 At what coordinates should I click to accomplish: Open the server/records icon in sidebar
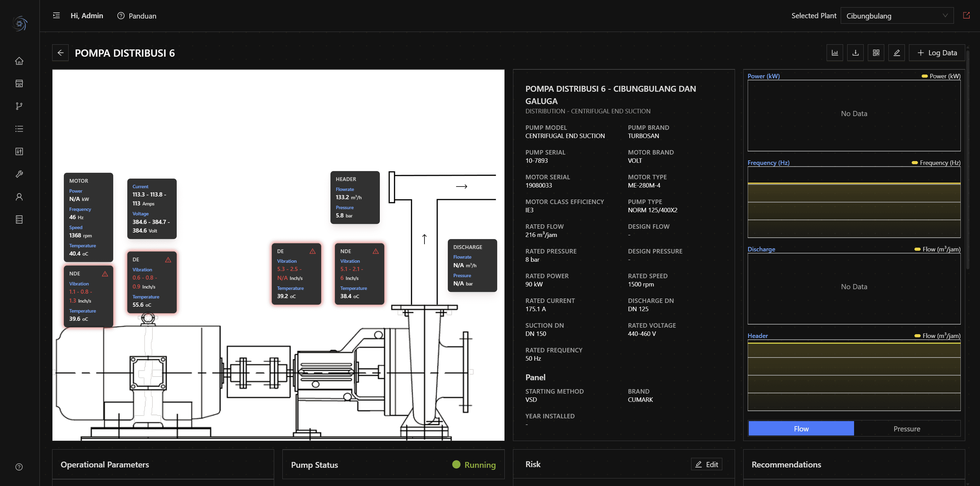coord(19,219)
